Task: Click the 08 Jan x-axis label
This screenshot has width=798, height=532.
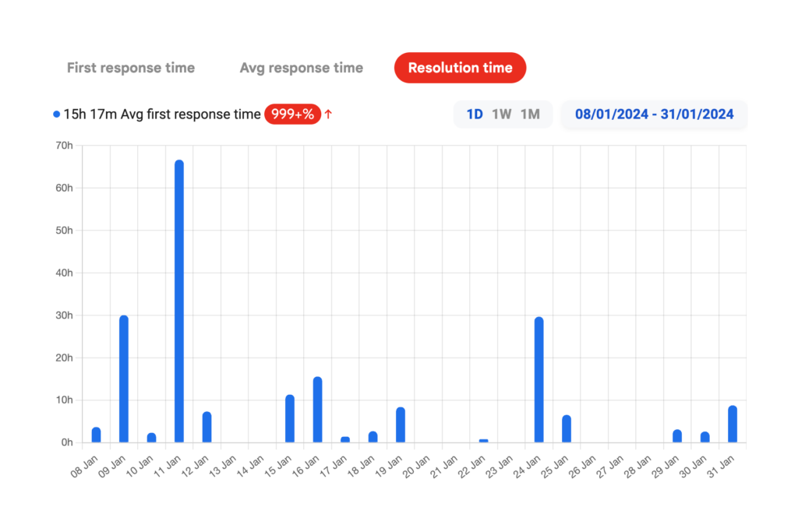Action: [84, 467]
